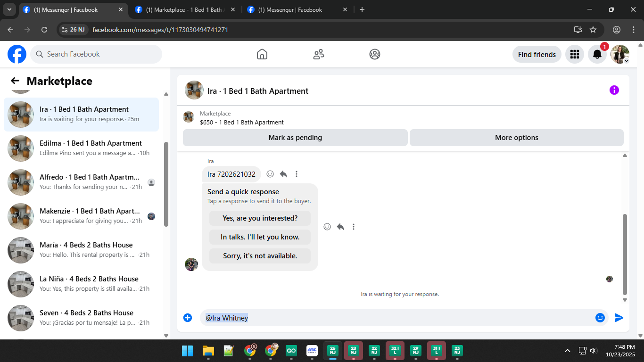Click the chat scroll down arrow
Viewport: 644px width, 362px height.
625,300
